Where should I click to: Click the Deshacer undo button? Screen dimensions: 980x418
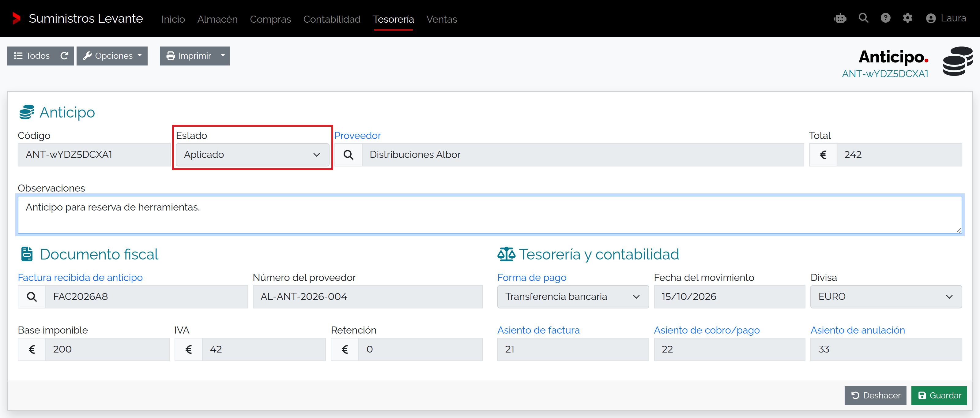tap(875, 396)
